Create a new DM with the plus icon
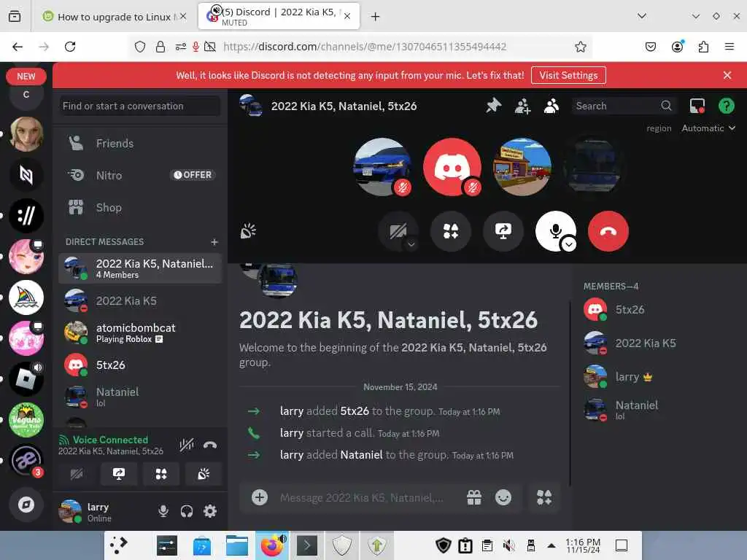 (214, 242)
